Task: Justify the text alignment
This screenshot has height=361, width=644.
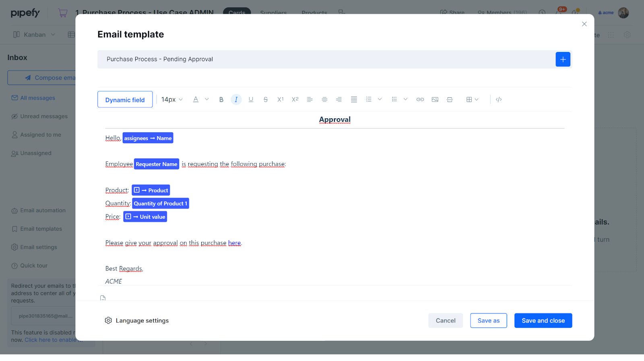Action: 354,99
